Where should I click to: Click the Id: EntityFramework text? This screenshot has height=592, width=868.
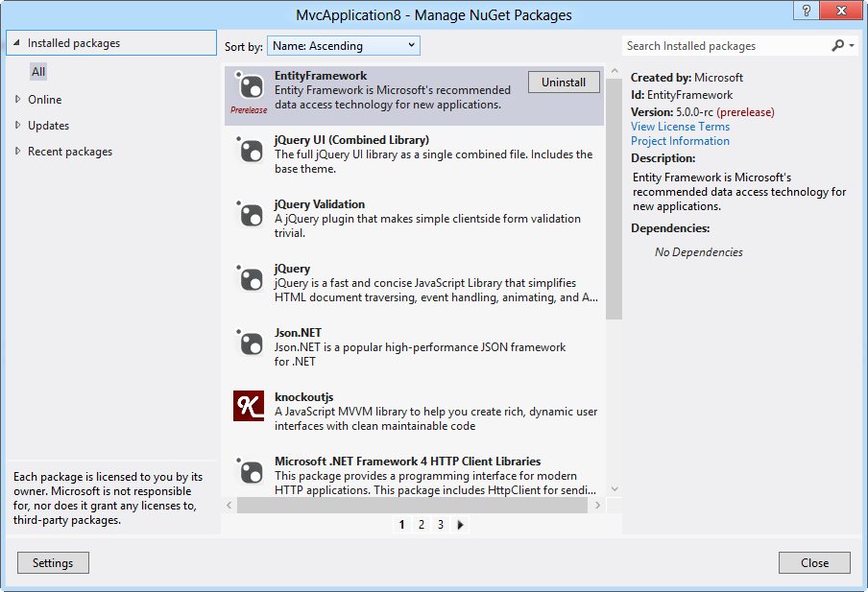[x=682, y=95]
